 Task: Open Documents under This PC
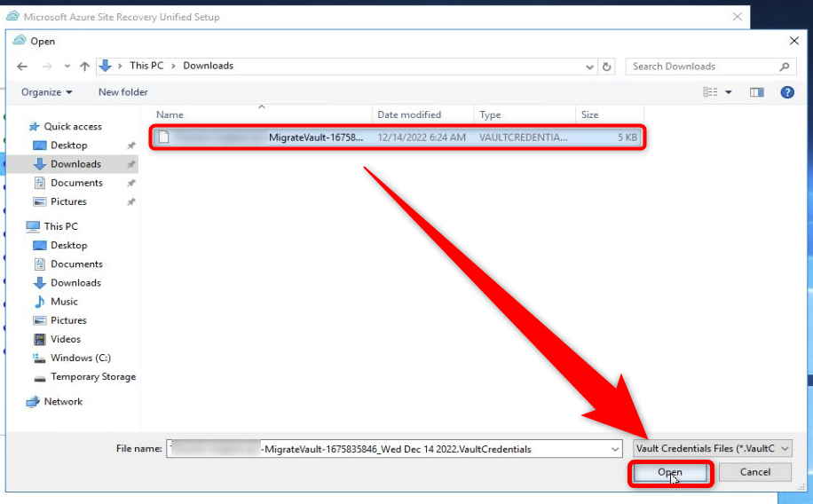pyautogui.click(x=76, y=264)
